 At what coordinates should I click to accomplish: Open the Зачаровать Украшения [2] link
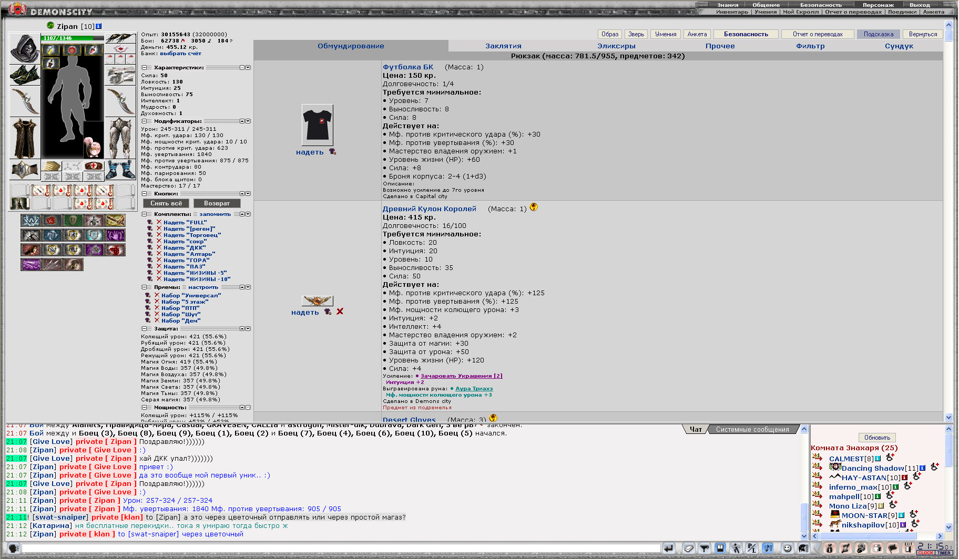(x=461, y=376)
